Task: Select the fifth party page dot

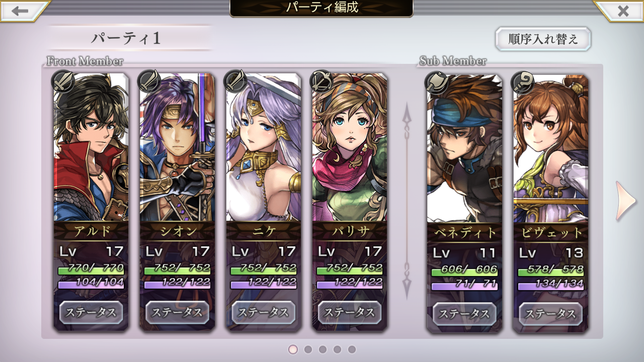Action: [352, 349]
